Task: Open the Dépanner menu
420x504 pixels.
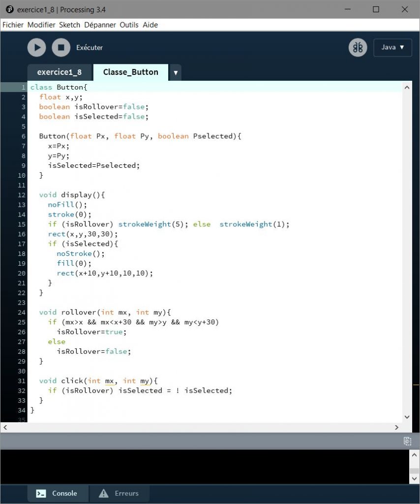Action: tap(100, 25)
